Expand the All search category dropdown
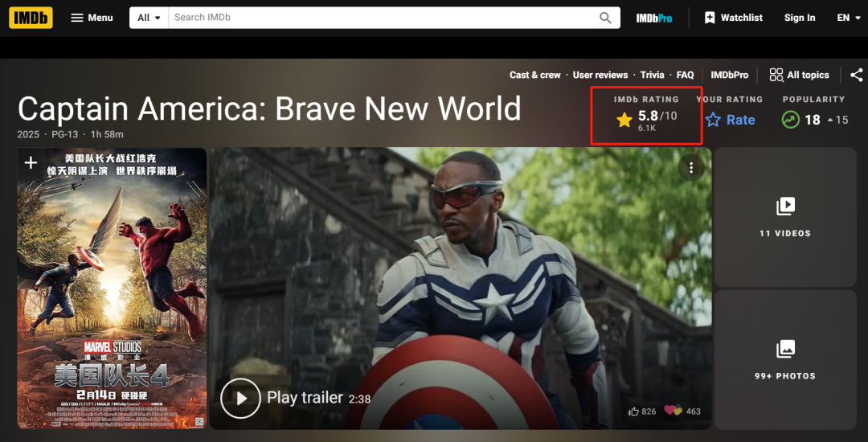The width and height of the screenshot is (868, 442). [149, 18]
